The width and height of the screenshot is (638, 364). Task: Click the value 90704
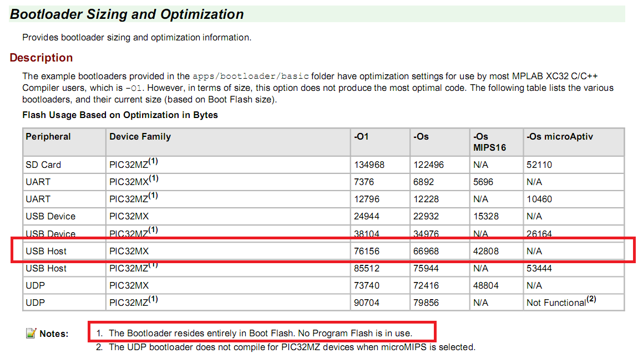pyautogui.click(x=367, y=303)
